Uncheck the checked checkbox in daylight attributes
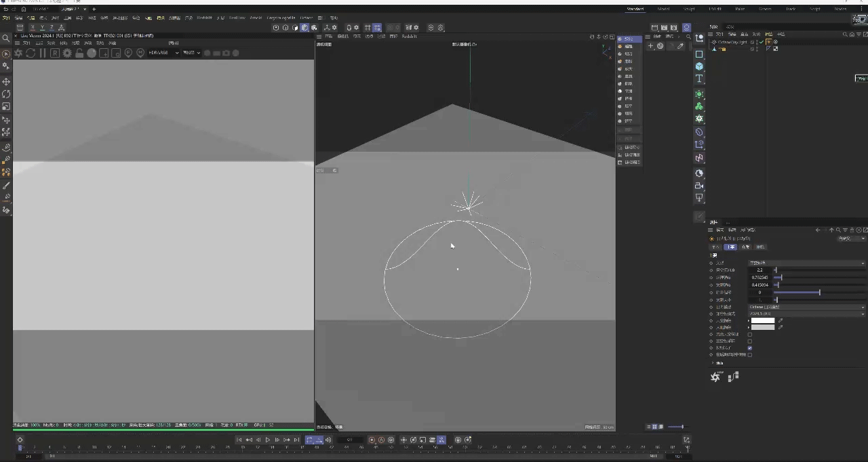868x462 pixels. pos(749,348)
